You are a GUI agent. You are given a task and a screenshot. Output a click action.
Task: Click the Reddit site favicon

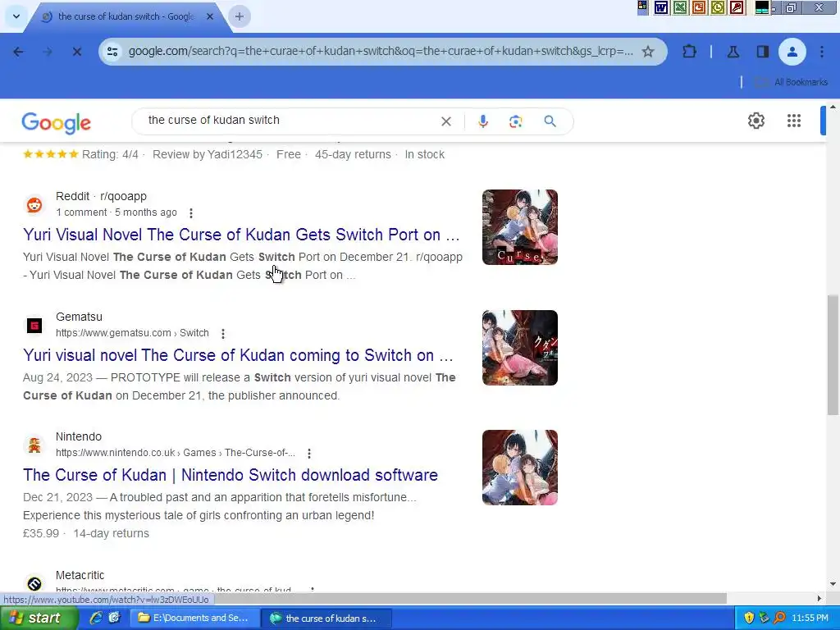click(34, 204)
